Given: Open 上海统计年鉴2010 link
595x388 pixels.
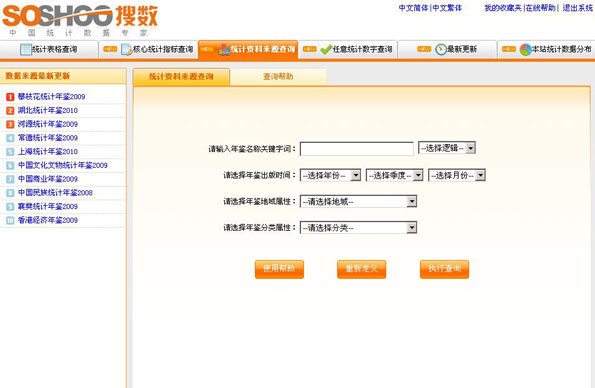Looking at the screenshot, I should point(48,152).
